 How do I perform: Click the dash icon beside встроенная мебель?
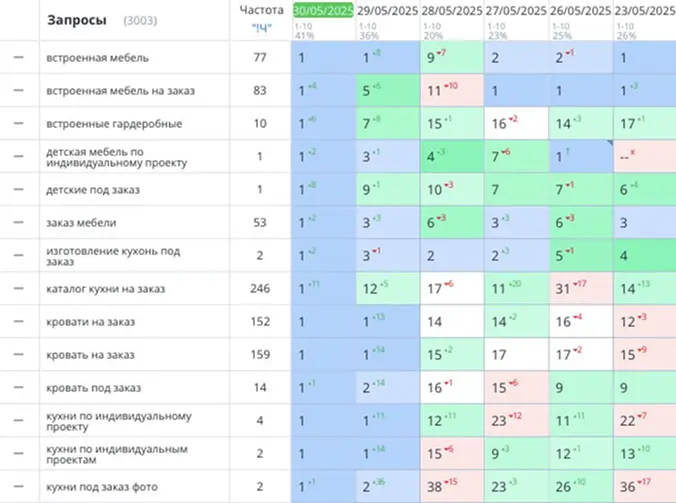click(x=19, y=57)
